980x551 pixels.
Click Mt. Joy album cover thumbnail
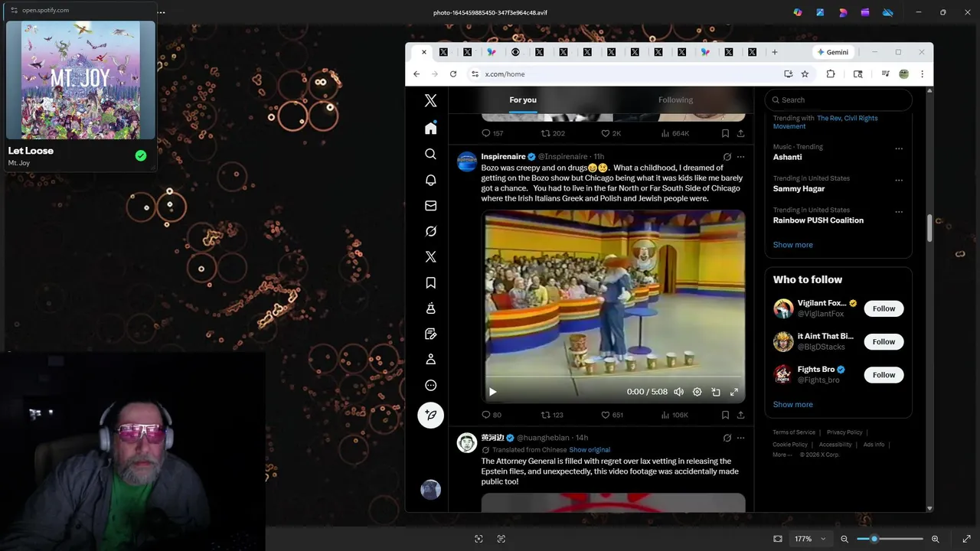click(80, 80)
